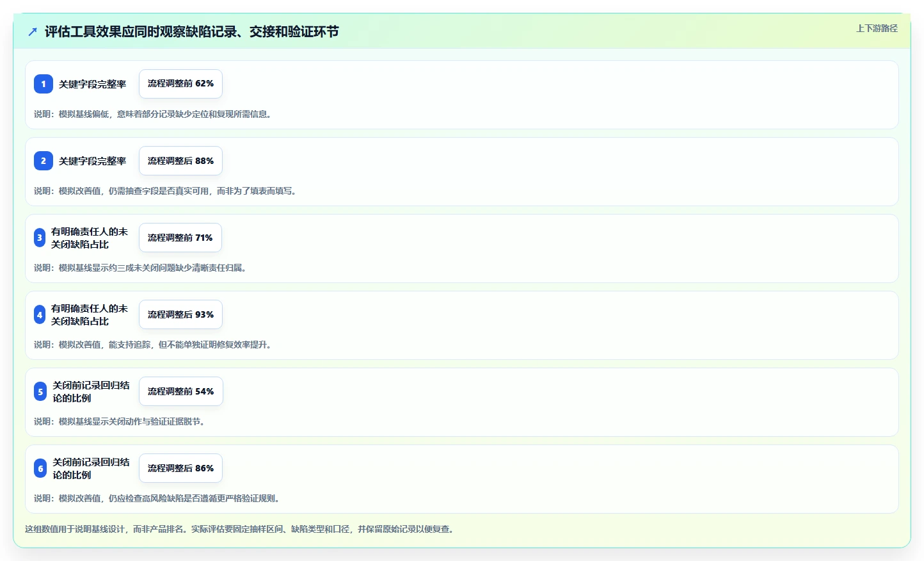This screenshot has height=561, width=924.
Task: Click the 流程调整前 62% chip
Action: tap(180, 84)
